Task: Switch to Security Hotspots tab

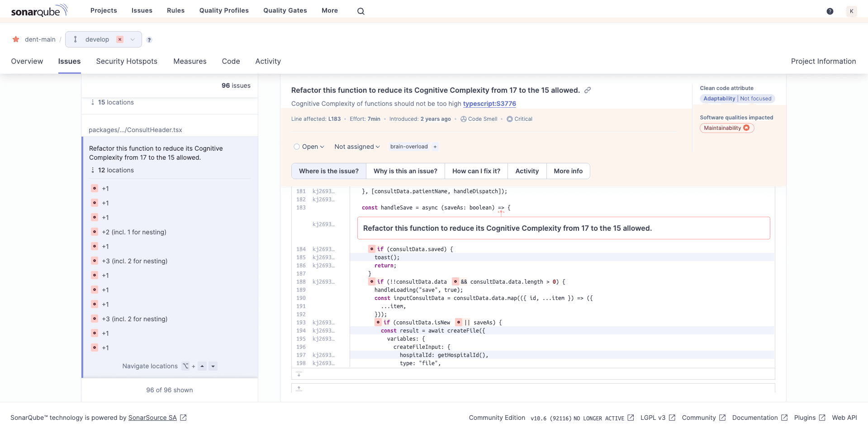Action: click(x=127, y=61)
